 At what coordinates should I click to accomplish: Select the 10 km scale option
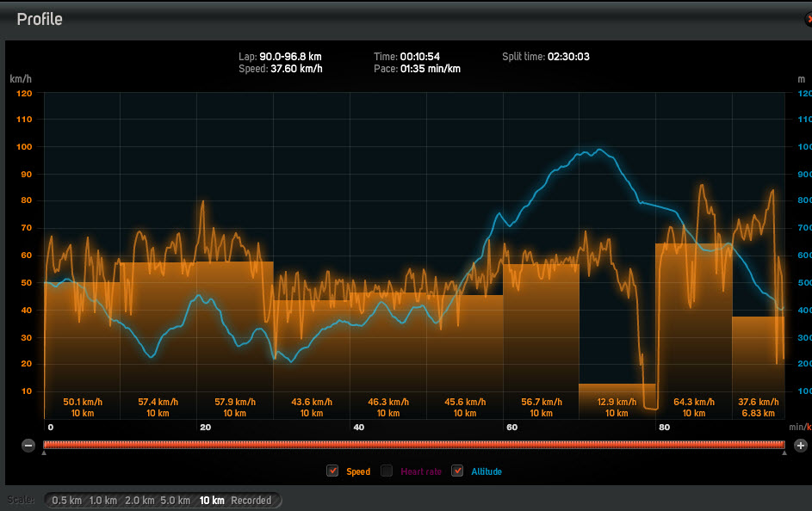212,500
